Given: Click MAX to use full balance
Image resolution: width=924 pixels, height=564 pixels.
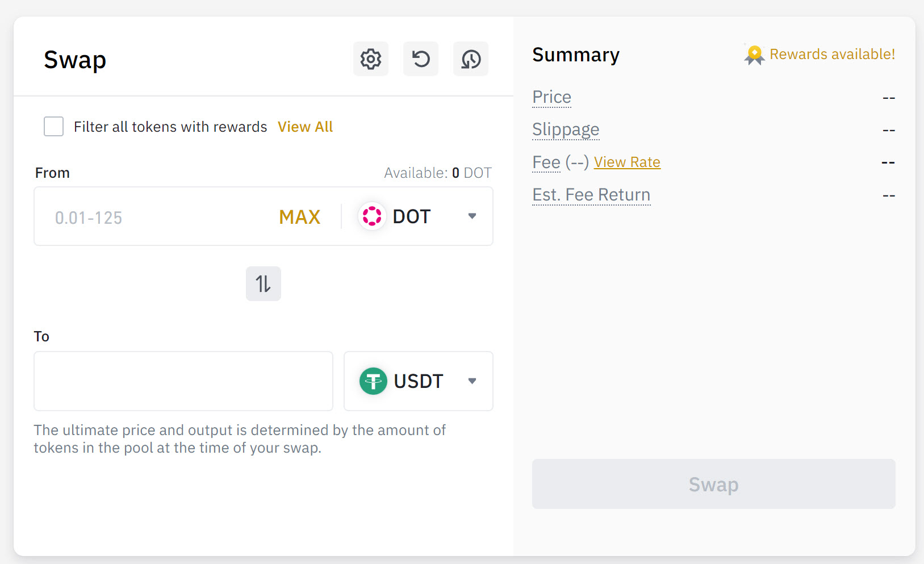Looking at the screenshot, I should (x=300, y=217).
